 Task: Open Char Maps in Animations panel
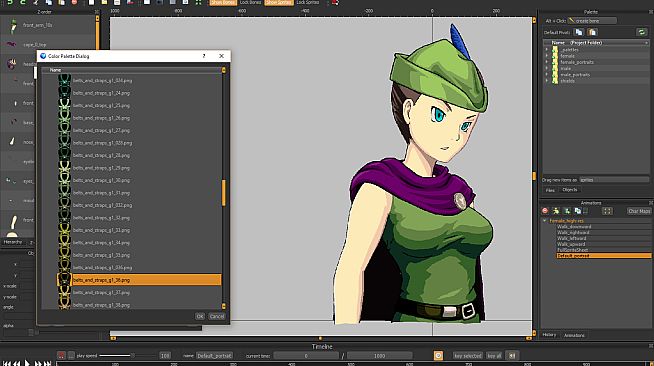(x=639, y=211)
